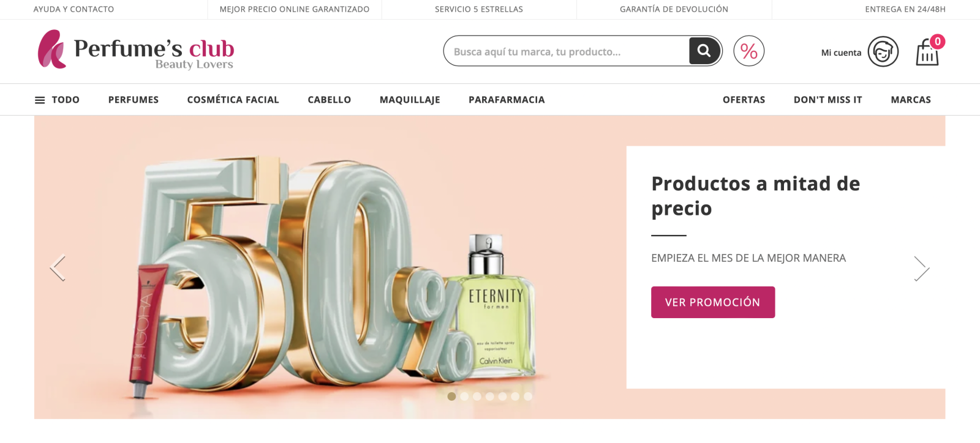Jump to the last carousel dot
The image size is (980, 443).
[528, 396]
